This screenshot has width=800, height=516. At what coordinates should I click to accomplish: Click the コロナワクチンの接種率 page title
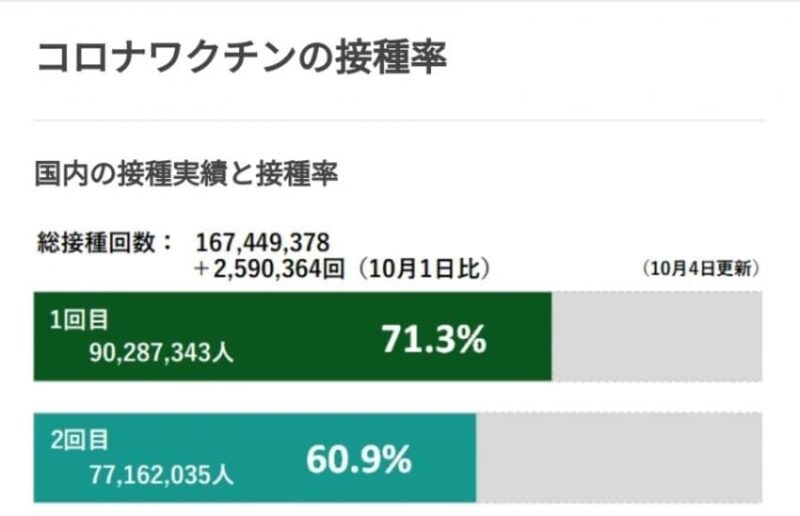click(241, 57)
